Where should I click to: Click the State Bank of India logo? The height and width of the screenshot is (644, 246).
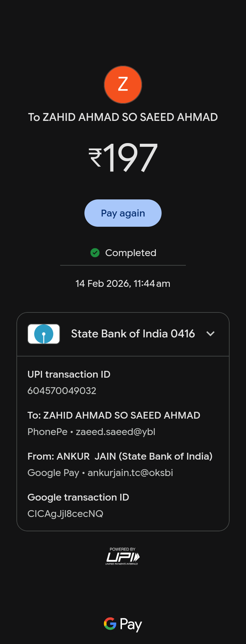tap(44, 334)
